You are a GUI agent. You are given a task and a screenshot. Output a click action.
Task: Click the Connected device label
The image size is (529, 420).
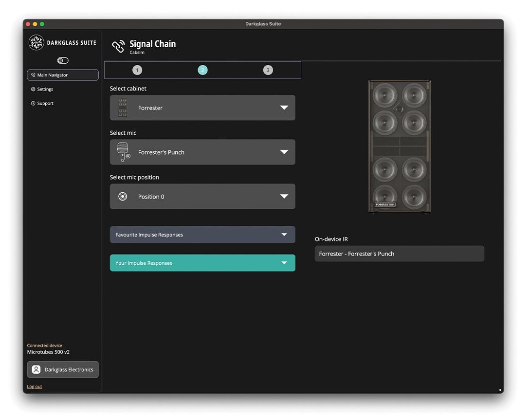point(45,346)
